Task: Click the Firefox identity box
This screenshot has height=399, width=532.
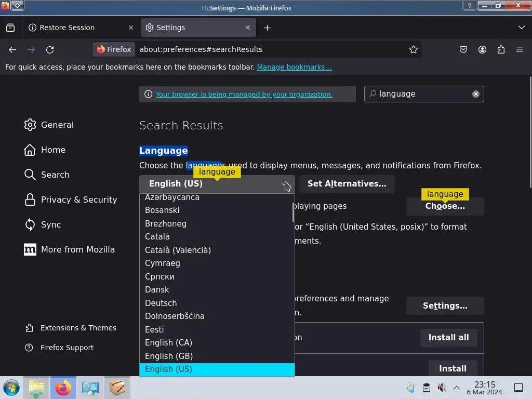Action: point(114,49)
